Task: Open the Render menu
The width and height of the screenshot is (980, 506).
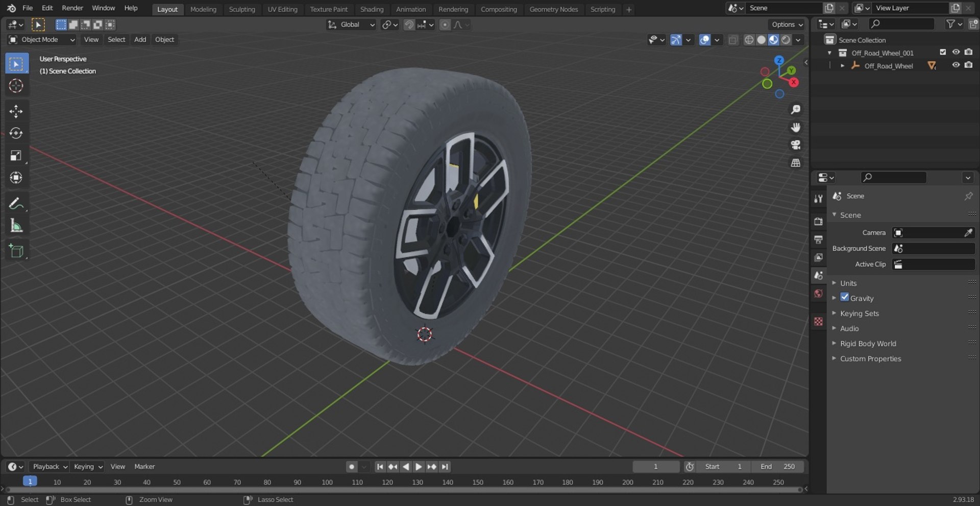Action: click(72, 8)
